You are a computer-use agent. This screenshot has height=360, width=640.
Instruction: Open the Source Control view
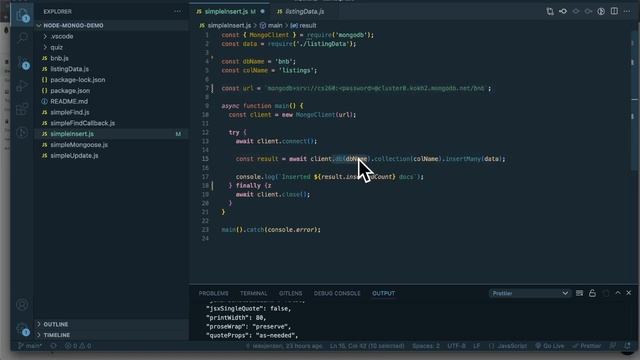(22, 62)
